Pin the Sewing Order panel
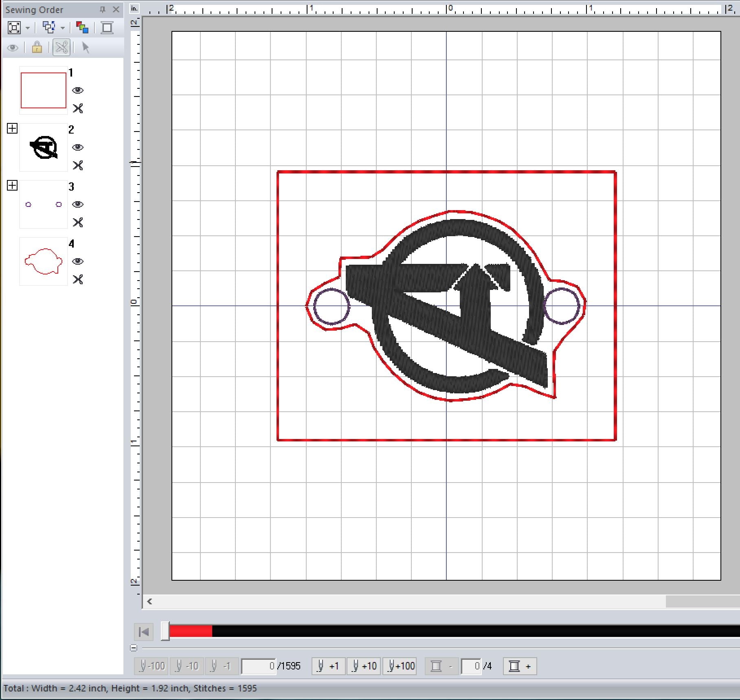The width and height of the screenshot is (740, 700). (x=103, y=9)
